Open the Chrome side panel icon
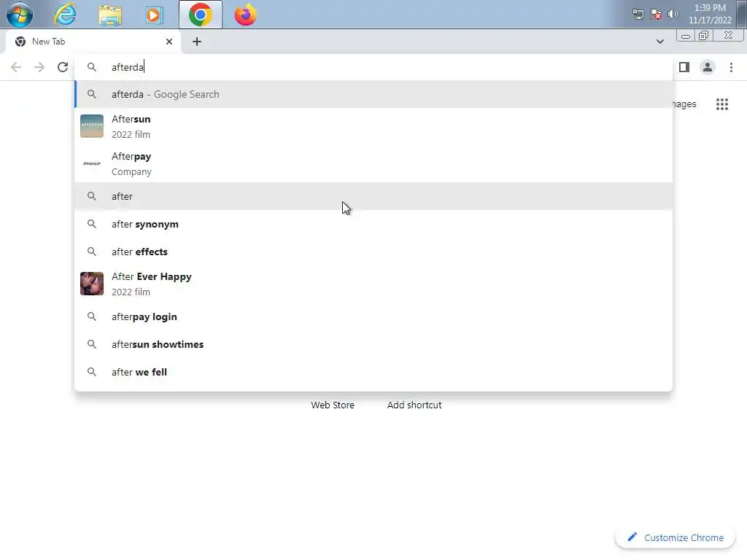The height and width of the screenshot is (560, 747). pyautogui.click(x=684, y=67)
